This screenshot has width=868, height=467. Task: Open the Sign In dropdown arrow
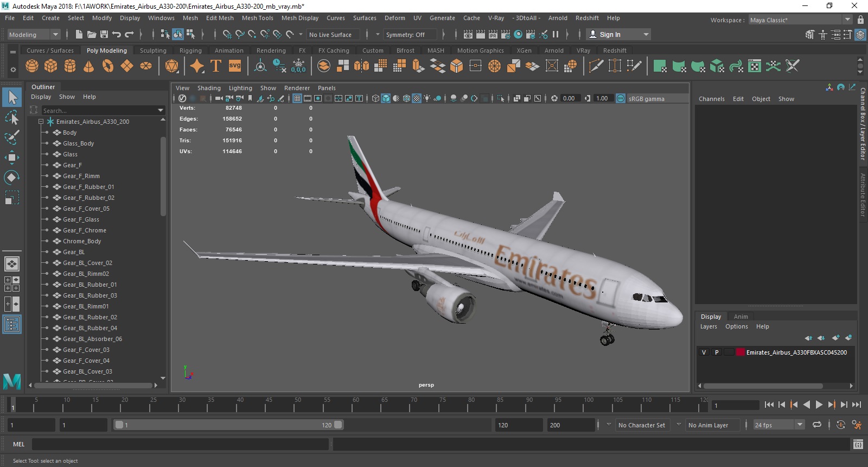tap(646, 34)
